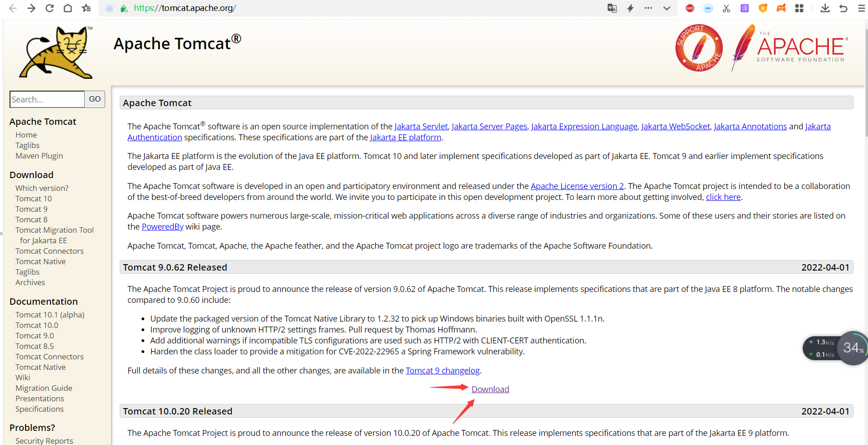Open the Apache License version 2 link
Screen dimensions: 868x445
577,186
